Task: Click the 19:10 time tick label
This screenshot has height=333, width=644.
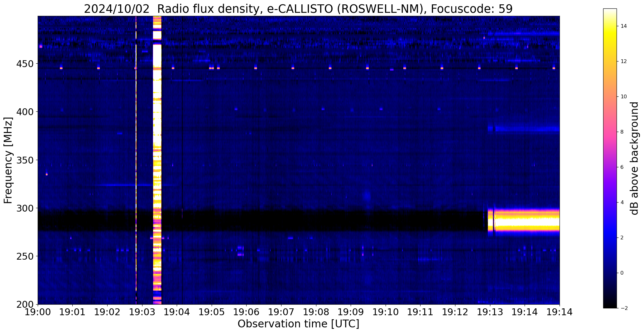Action: click(x=386, y=312)
